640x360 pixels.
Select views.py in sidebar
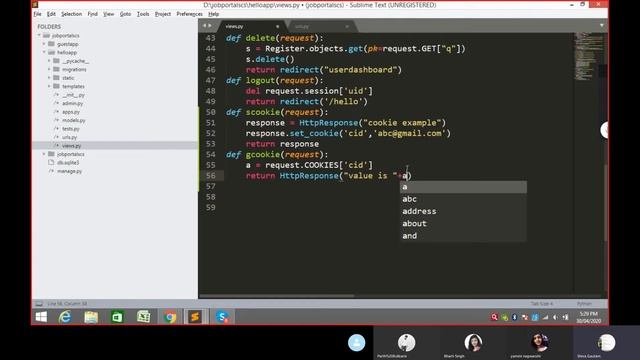[x=71, y=146]
